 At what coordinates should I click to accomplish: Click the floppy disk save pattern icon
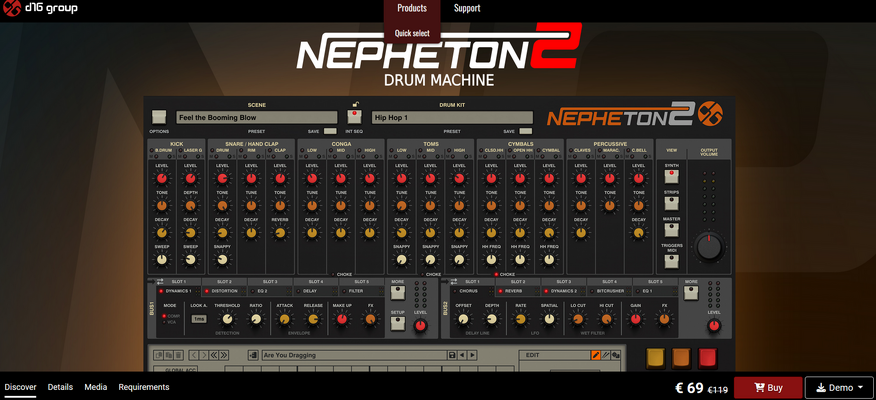tap(451, 355)
